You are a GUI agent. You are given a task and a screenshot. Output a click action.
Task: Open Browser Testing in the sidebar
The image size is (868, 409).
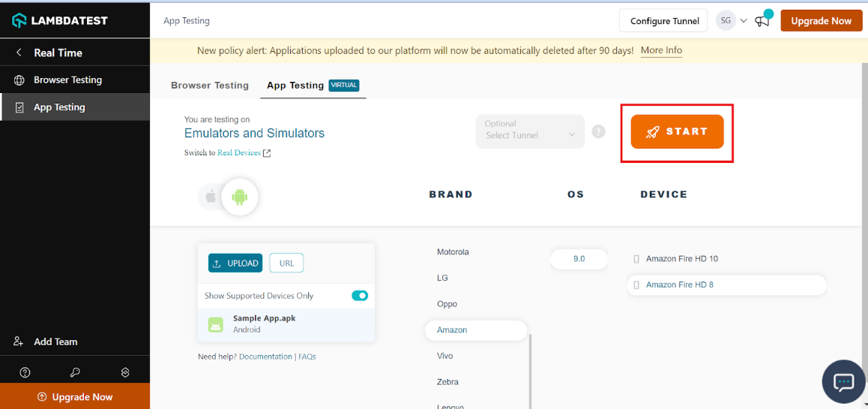pos(75,80)
